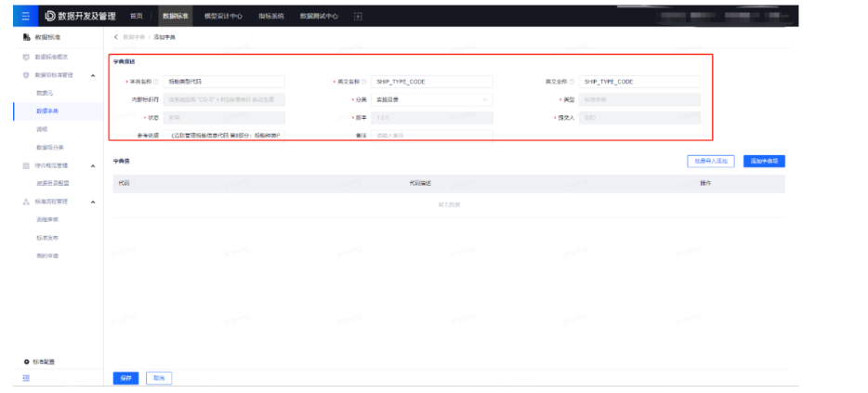Focus the 备注 input field

pyautogui.click(x=432, y=135)
